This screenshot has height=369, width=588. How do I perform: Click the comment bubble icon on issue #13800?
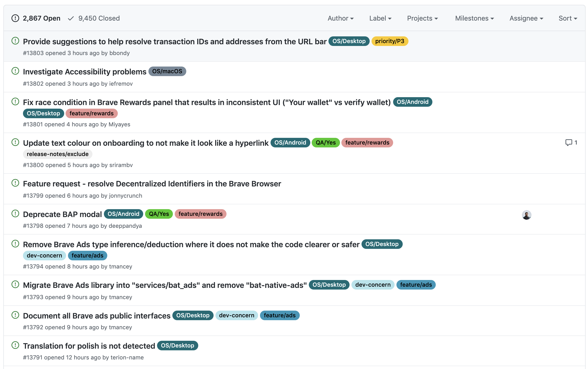click(568, 143)
